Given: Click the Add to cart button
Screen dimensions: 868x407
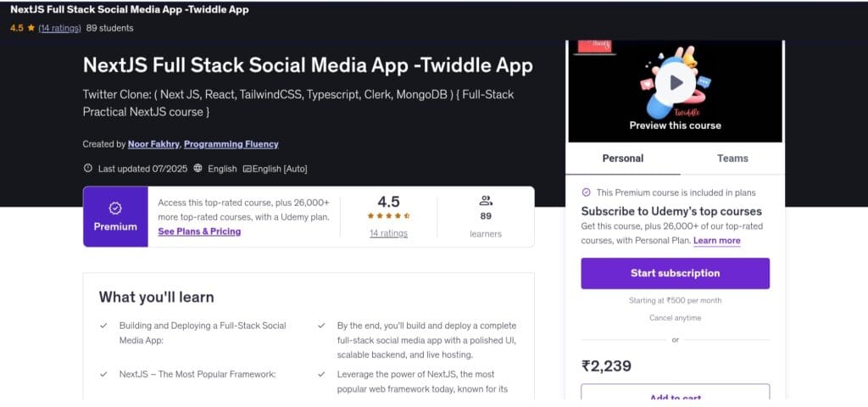Looking at the screenshot, I should point(675,396).
